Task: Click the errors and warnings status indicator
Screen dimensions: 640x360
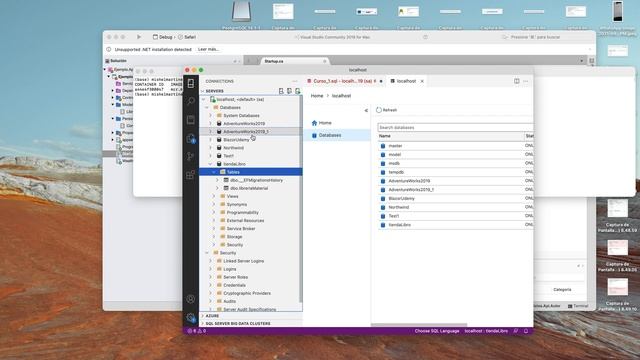Action: tap(196, 331)
